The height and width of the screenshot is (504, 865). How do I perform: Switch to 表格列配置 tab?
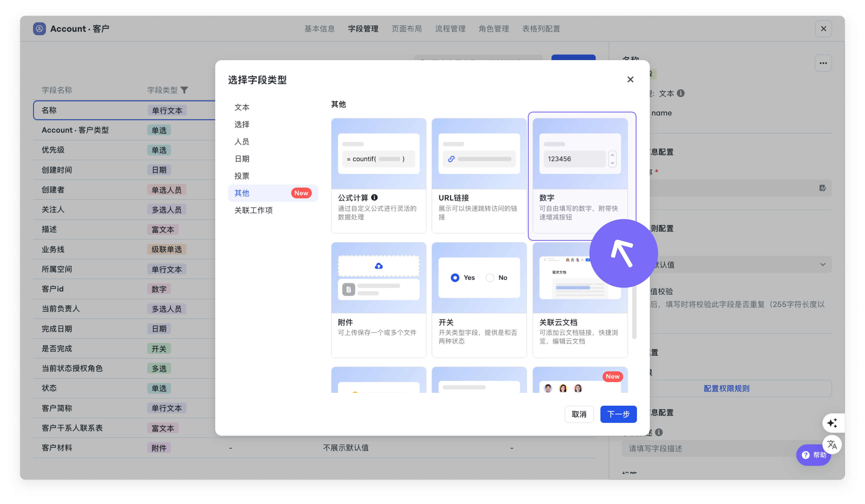click(541, 29)
